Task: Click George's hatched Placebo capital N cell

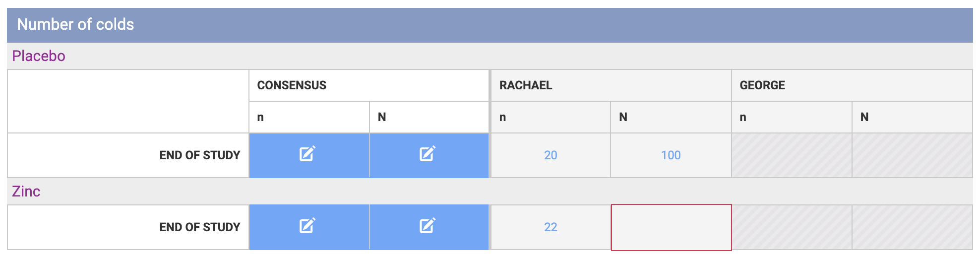Action: pyautogui.click(x=912, y=155)
